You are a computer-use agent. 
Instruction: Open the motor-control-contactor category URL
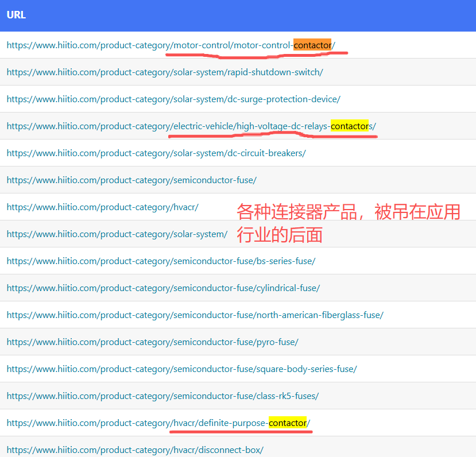coord(171,45)
